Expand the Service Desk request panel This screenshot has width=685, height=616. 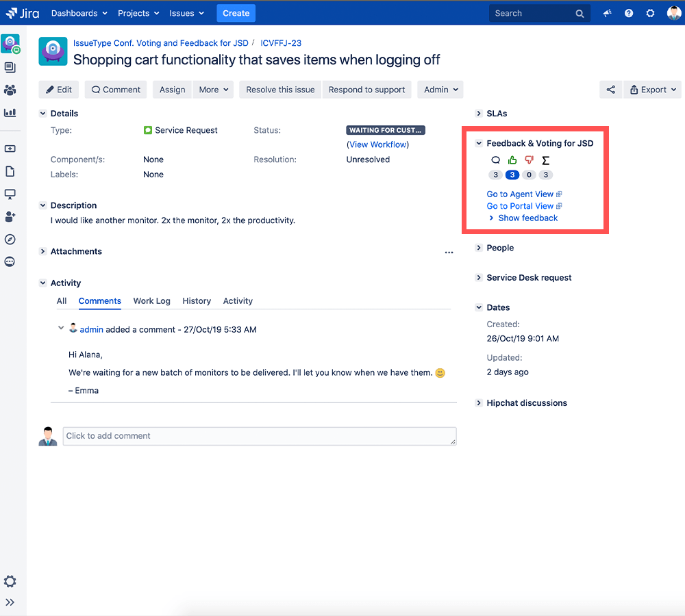point(479,278)
